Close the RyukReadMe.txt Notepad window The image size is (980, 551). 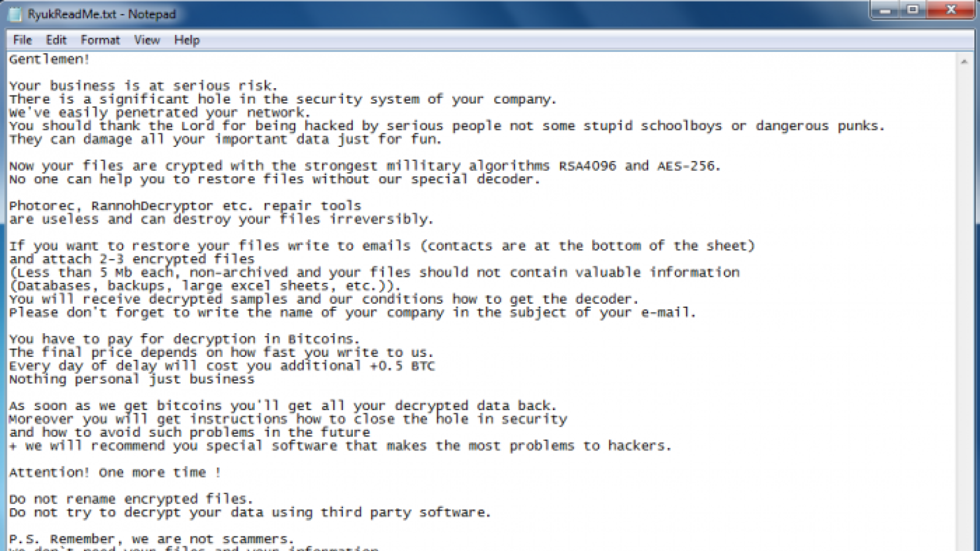click(951, 9)
